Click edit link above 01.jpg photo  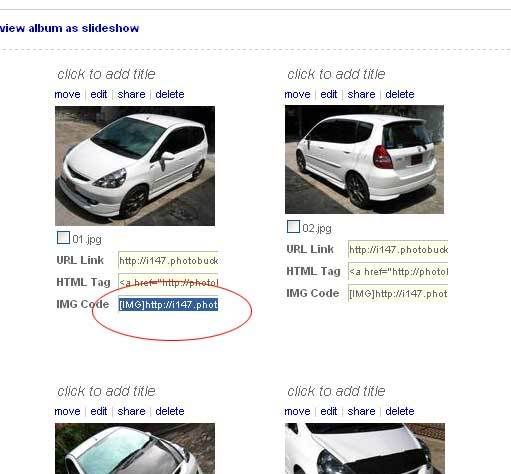click(x=99, y=94)
